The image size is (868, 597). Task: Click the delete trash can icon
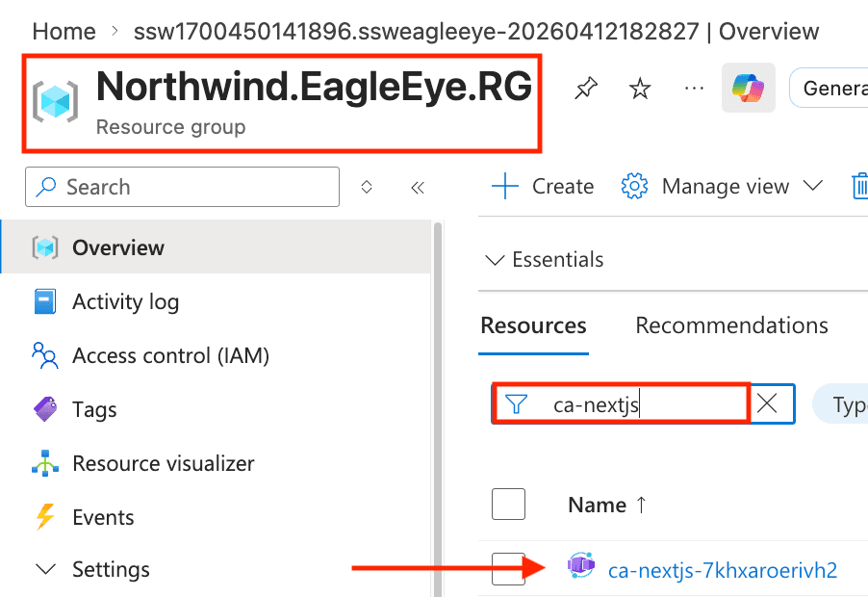pos(859,186)
